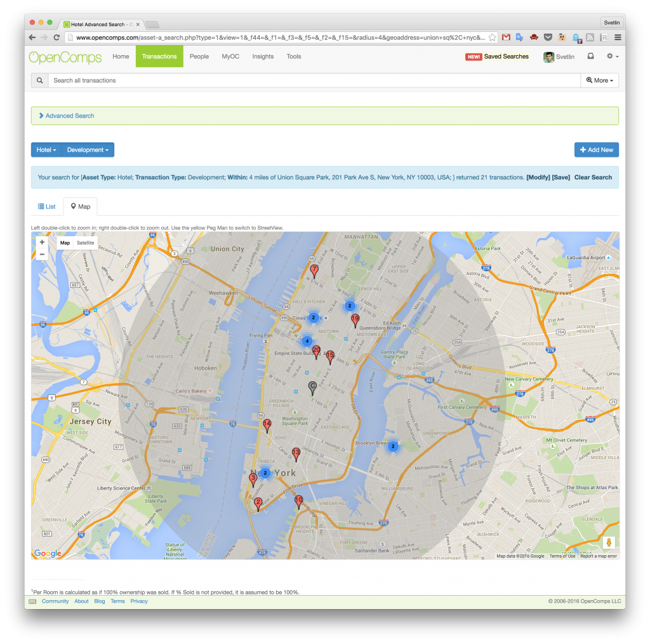Viewport: 650px width, 644px height.
Task: Switch map to Map view
Action: point(65,243)
